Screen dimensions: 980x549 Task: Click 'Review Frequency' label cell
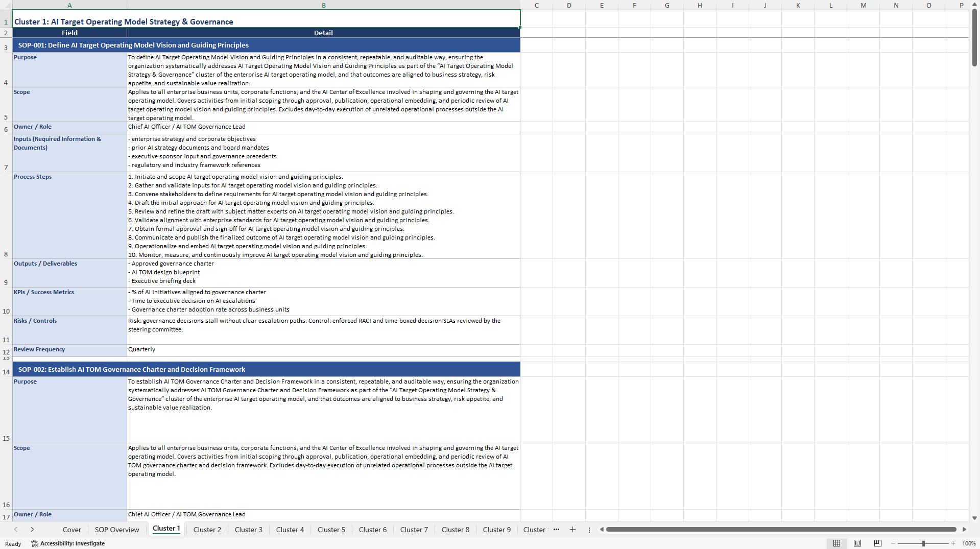click(x=69, y=350)
